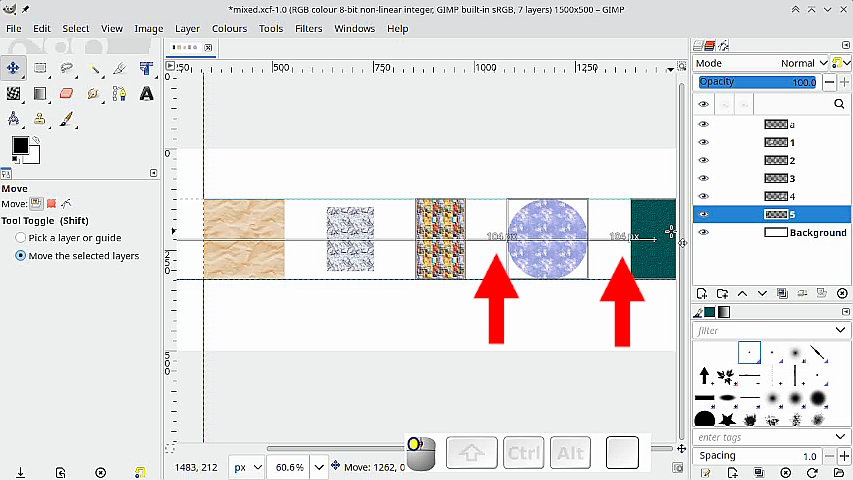The image size is (853, 480).
Task: Select the Clone stamp tool
Action: (x=41, y=119)
